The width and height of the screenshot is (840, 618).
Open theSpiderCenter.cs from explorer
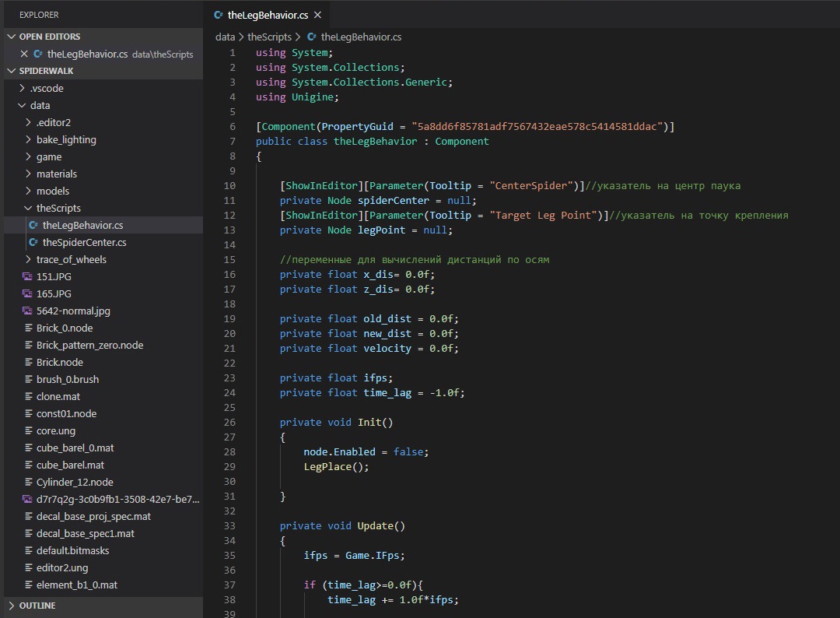click(84, 243)
